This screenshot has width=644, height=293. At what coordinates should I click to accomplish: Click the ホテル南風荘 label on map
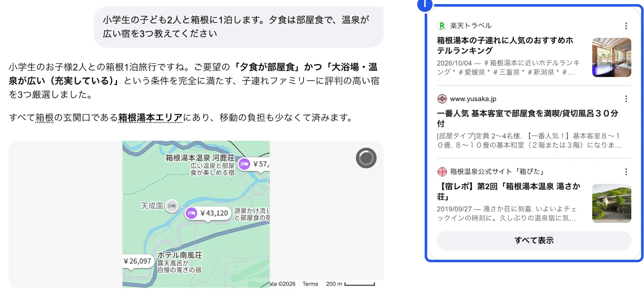point(180,255)
